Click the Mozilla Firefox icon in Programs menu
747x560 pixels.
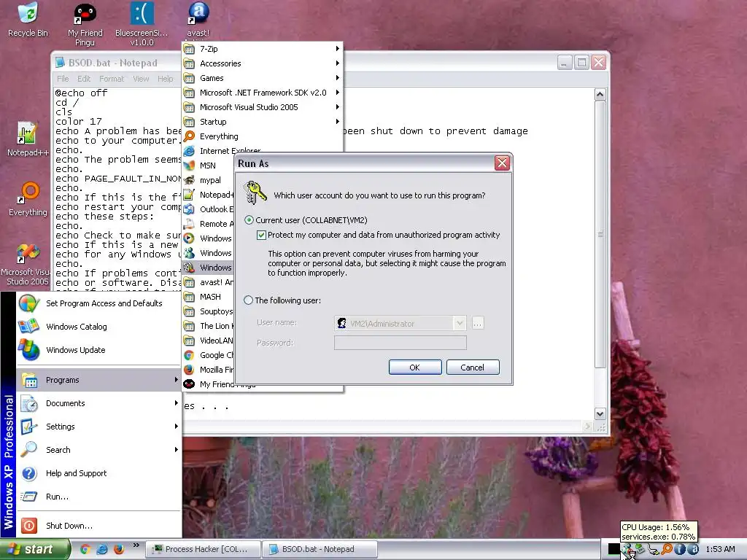189,370
